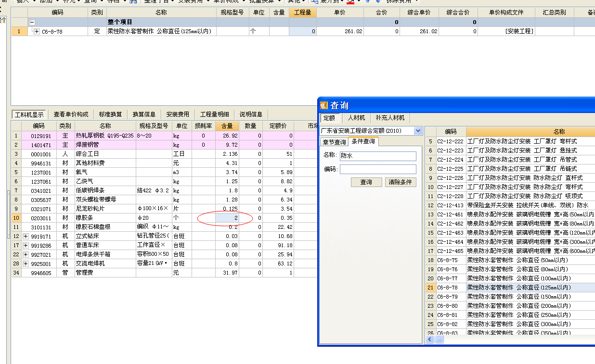Viewport: 595px width, 364px height.
Task: Open the 广东省安装工程综合定额 (2010) dropdown
Action: [418, 131]
